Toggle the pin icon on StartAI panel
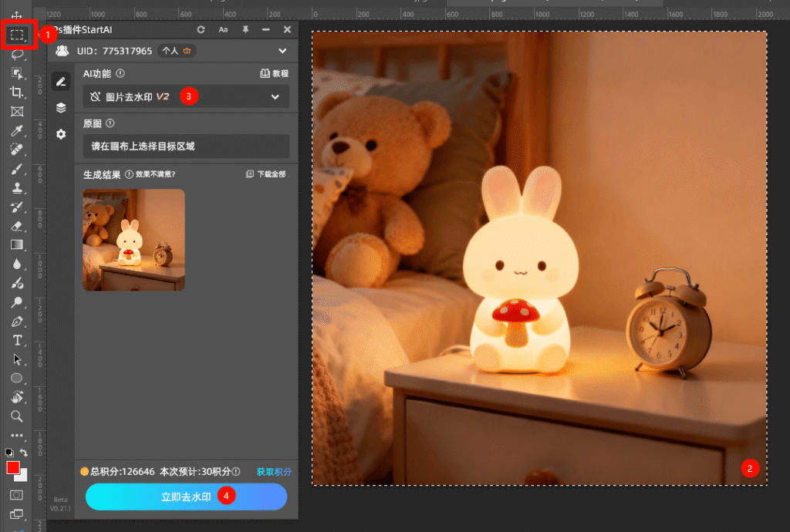 (x=245, y=29)
